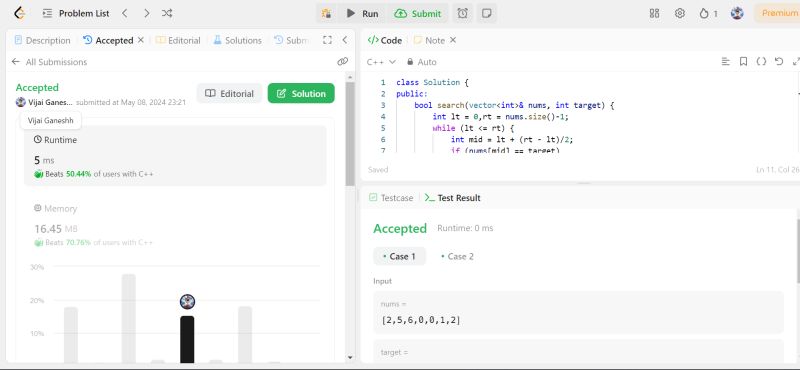This screenshot has height=370, width=800.
Task: Open the layout grid icon
Action: pyautogui.click(x=654, y=14)
